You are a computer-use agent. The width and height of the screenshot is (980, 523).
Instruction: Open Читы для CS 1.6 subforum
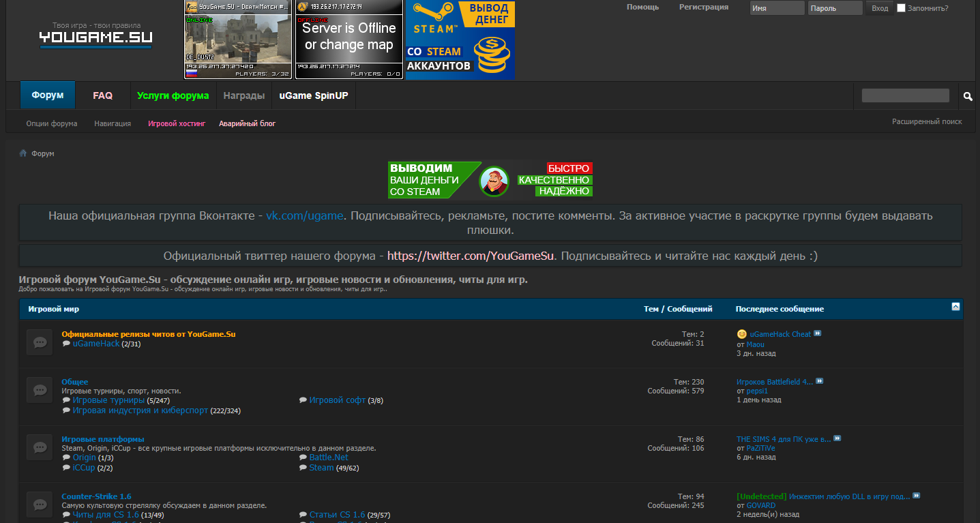tap(106, 515)
